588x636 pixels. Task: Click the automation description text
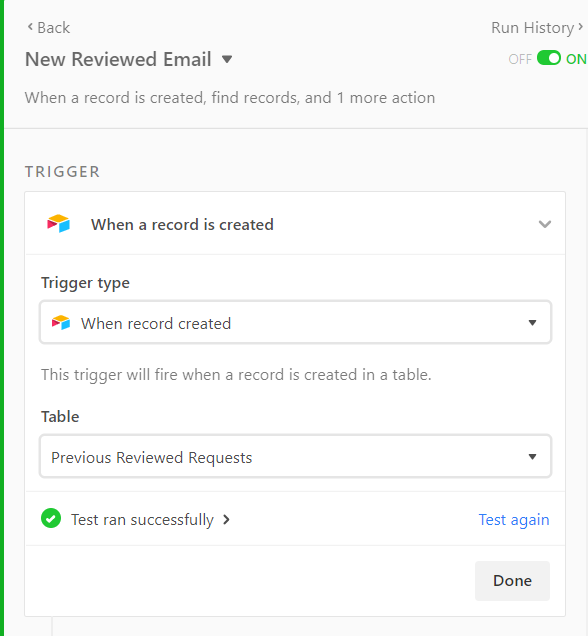230,98
